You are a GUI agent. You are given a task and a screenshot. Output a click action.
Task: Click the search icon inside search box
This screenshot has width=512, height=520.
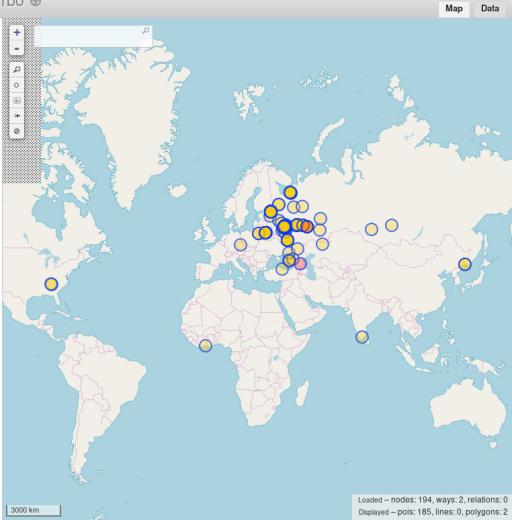[x=146, y=31]
